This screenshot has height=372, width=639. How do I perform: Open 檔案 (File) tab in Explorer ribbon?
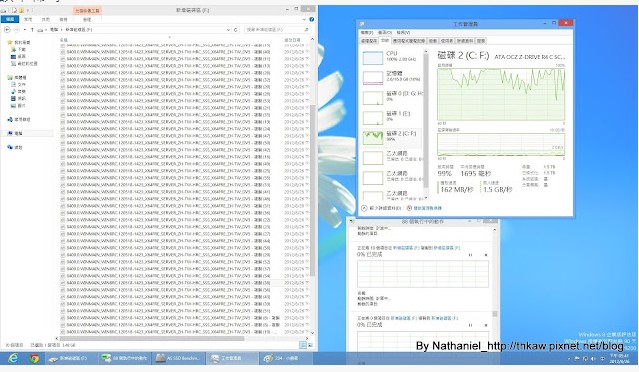pos(10,19)
